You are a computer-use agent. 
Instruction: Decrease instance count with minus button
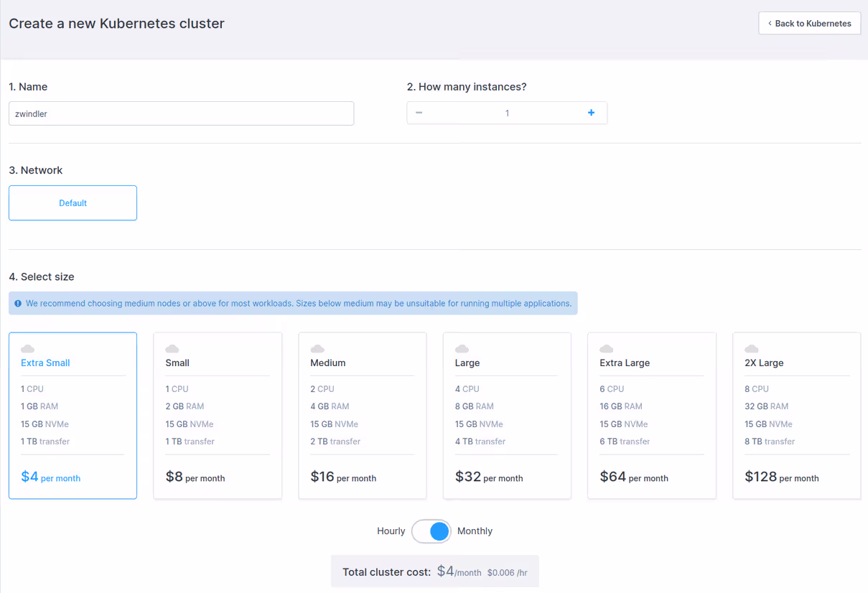(x=419, y=113)
